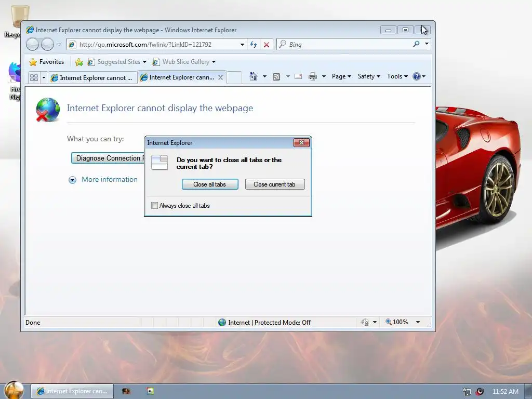
Task: Expand the status bar privacy dropdown arrow
Action: click(x=375, y=322)
